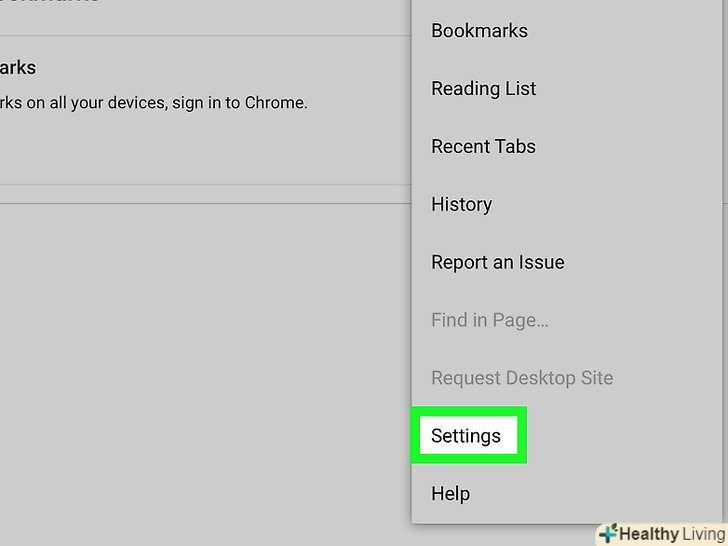Click the divider line under the sign-in message
728x546 pixels.
click(200, 184)
